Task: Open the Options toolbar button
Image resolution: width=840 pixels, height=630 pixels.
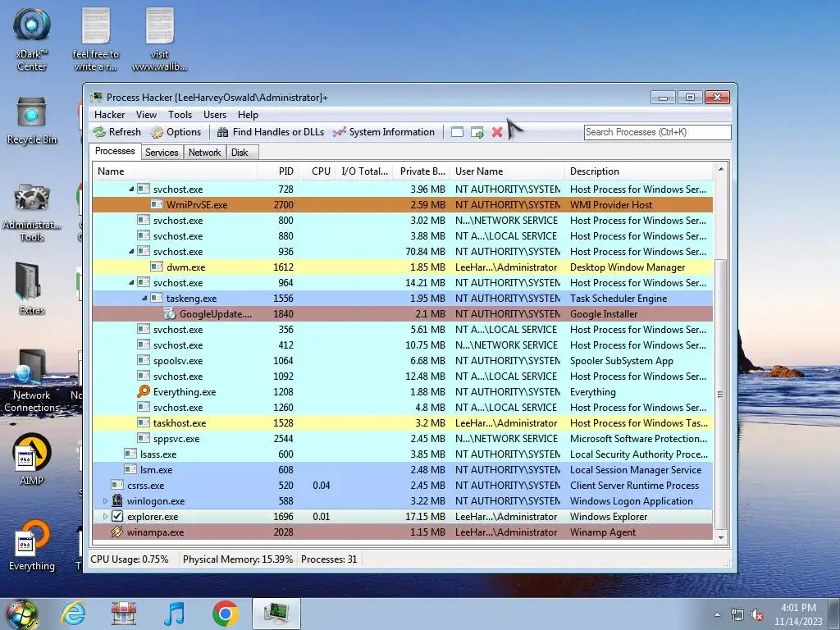Action: pos(176,132)
